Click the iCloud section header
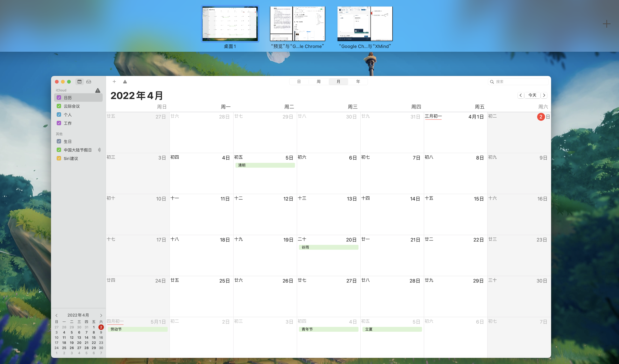This screenshot has width=619, height=364. [61, 90]
